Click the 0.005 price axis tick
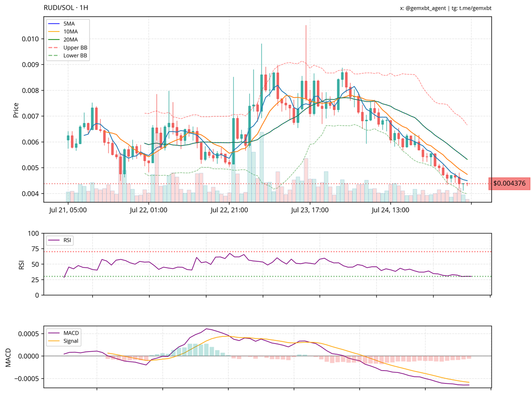 [x=31, y=168]
